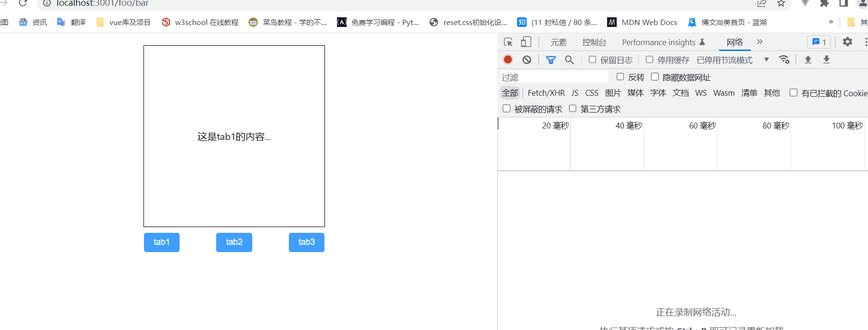Open the 菜鸟教程 bookmark
Viewport: 868px width, 330px height.
click(288, 22)
